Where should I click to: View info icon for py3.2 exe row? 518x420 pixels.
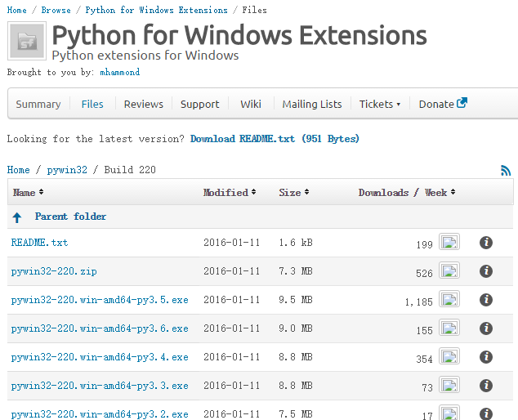486,413
